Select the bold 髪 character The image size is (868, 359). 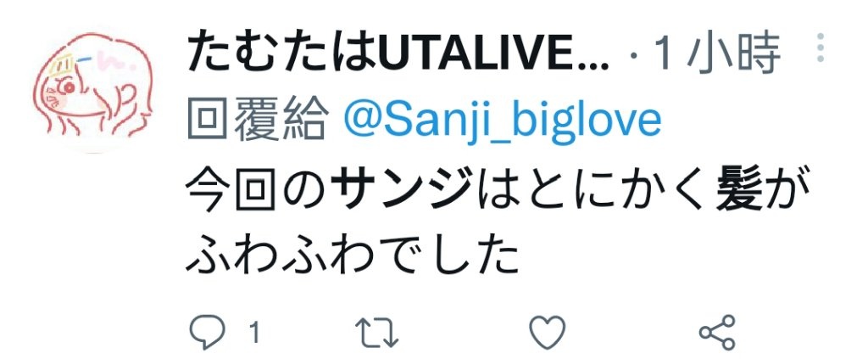(738, 191)
